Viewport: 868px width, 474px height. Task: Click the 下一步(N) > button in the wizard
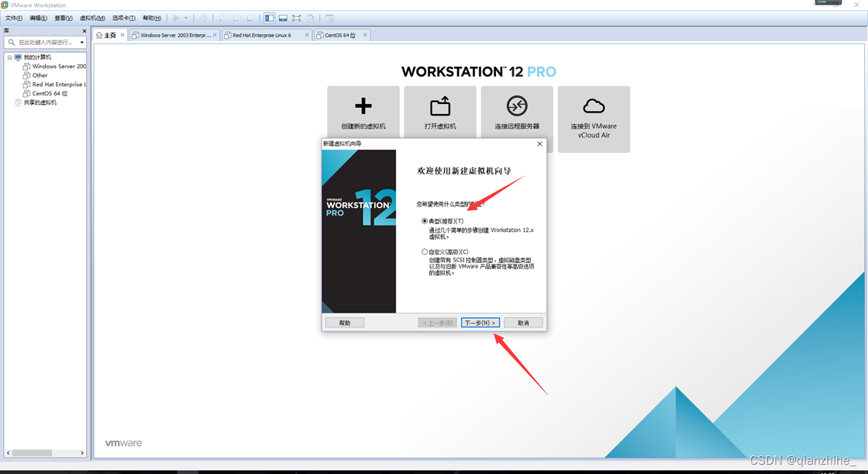click(x=480, y=323)
